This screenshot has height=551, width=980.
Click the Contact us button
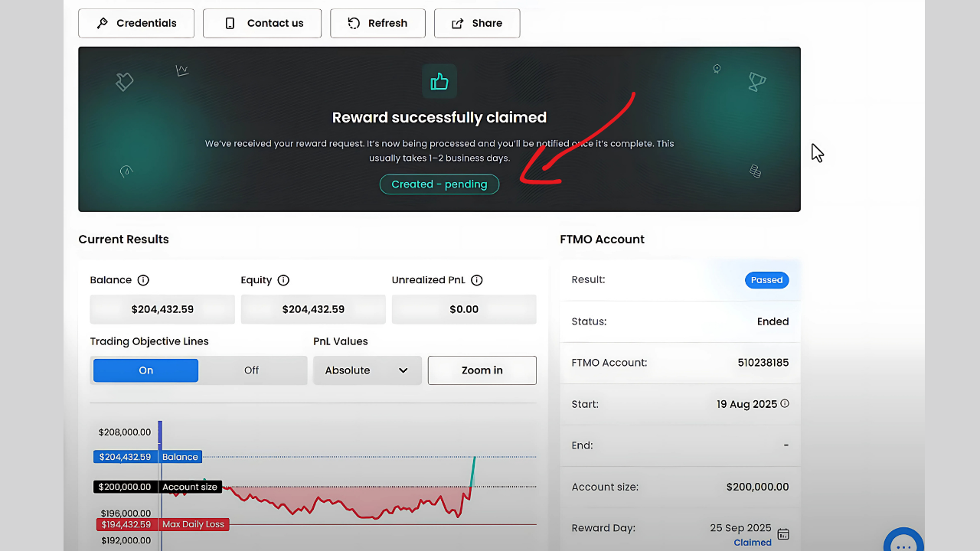coord(262,23)
